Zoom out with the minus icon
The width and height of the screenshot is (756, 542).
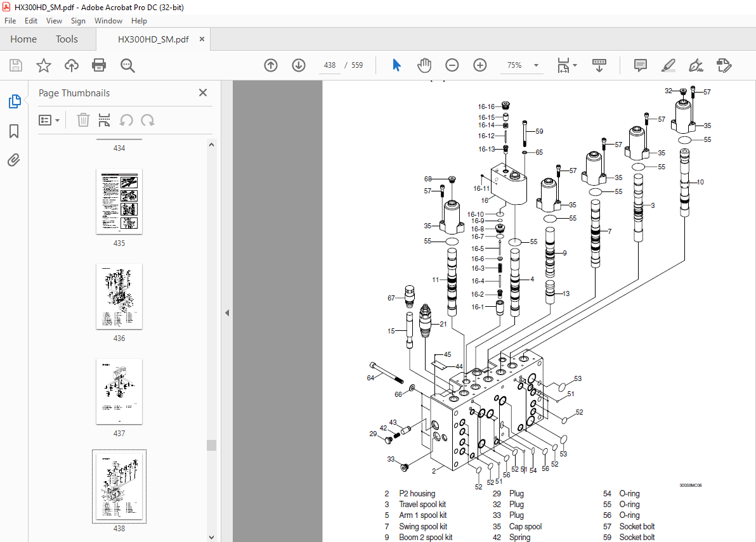point(452,65)
